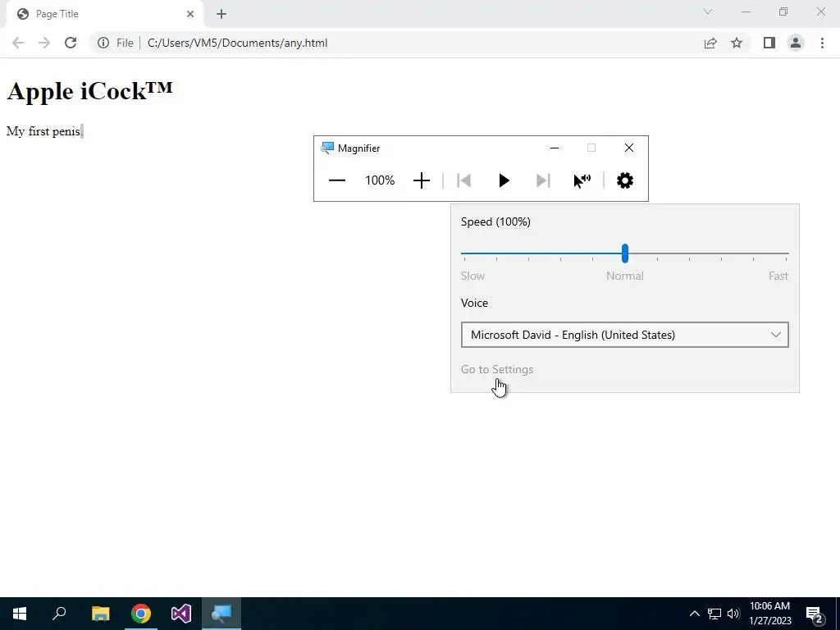Screen dimensions: 840x630
Task: Open Visual Studio from taskbar
Action: [181, 614]
